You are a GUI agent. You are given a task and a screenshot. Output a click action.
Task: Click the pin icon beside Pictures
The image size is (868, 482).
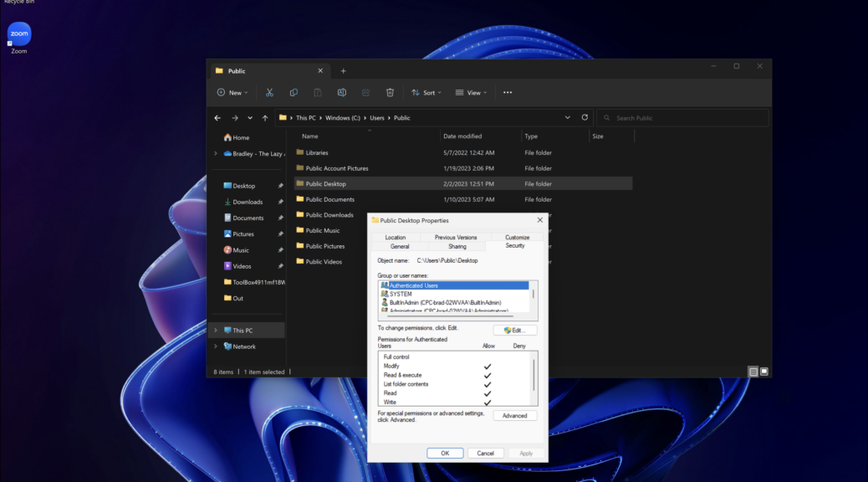(x=280, y=234)
